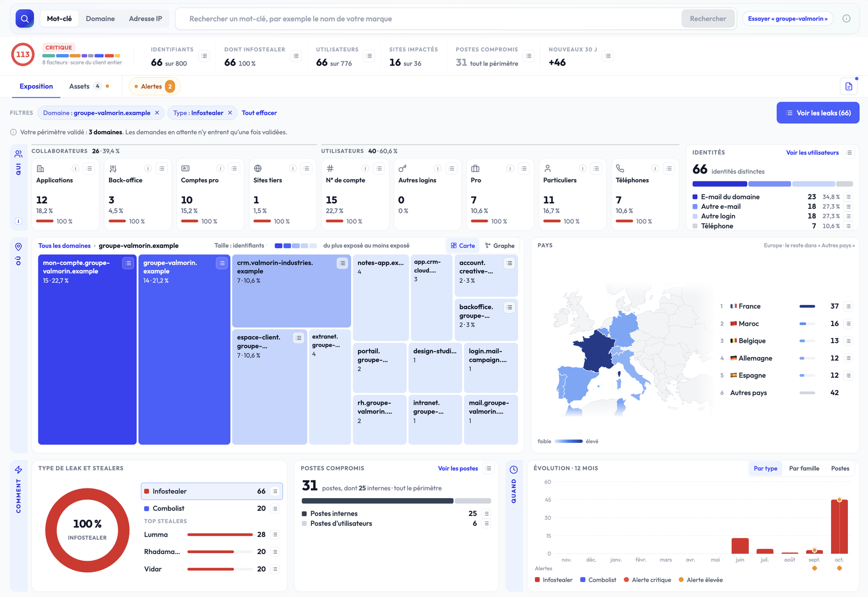Click Voir les leaks (66) button

pyautogui.click(x=818, y=113)
